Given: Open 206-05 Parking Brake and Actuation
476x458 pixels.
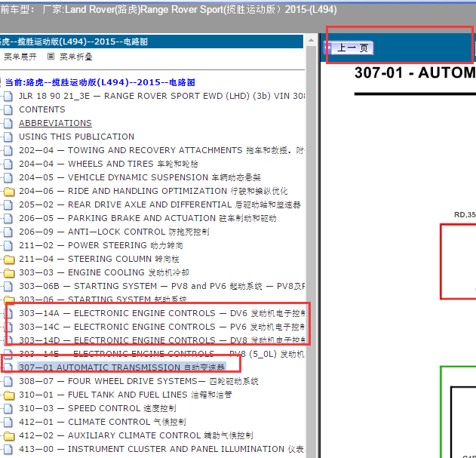Looking at the screenshot, I should pos(148,218).
